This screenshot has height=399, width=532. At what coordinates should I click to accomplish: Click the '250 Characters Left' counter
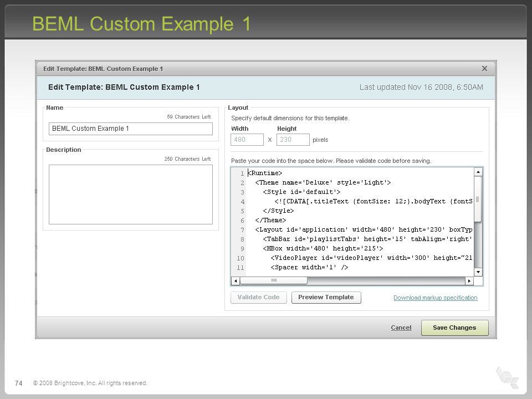coord(187,159)
